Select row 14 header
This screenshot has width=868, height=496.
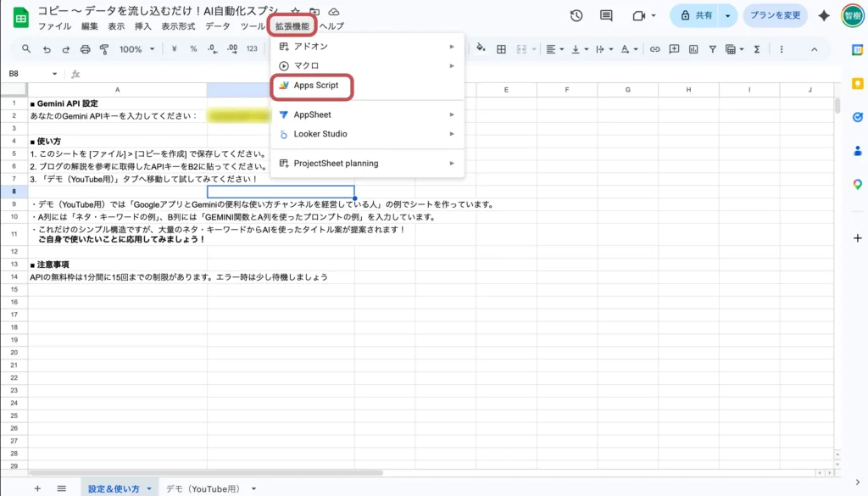pos(14,276)
